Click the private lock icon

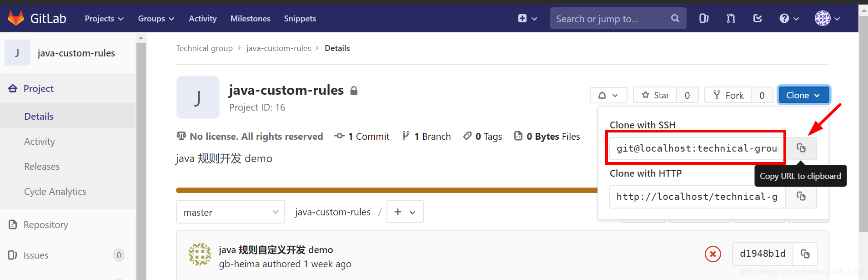click(354, 91)
